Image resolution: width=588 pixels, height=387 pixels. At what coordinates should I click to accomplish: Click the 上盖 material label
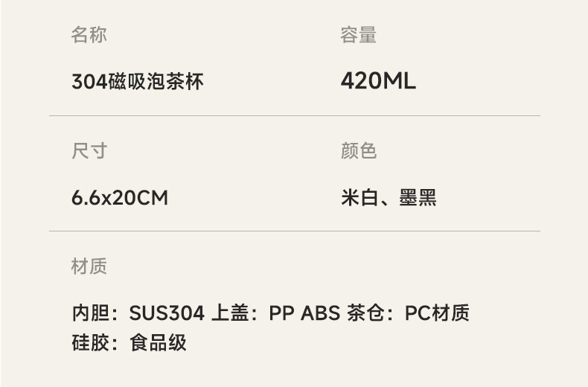tap(229, 313)
